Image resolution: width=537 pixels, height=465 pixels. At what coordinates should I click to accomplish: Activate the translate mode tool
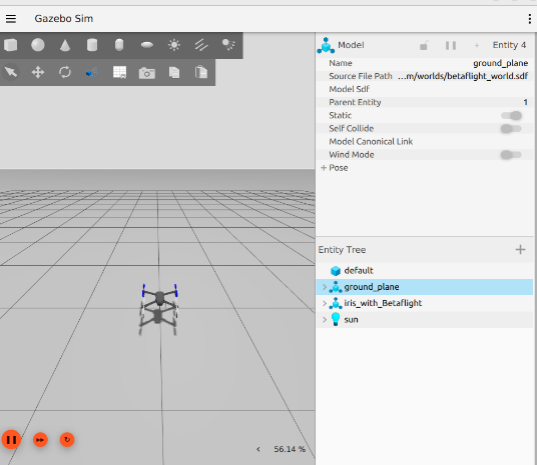38,72
